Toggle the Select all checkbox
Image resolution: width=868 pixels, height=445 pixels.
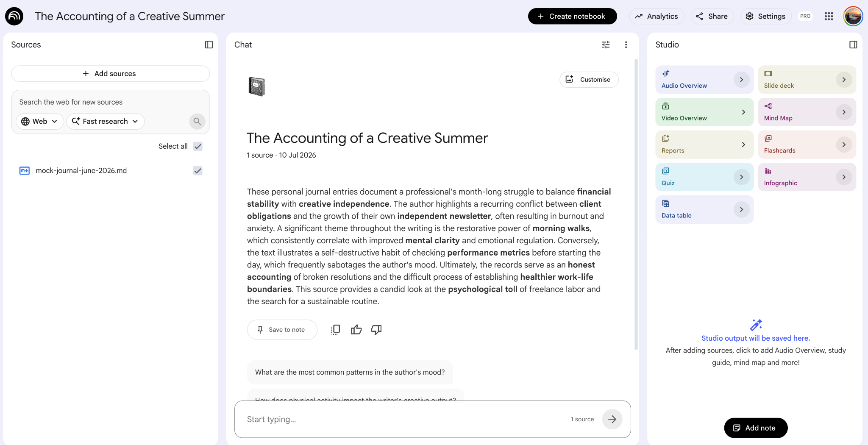click(198, 146)
